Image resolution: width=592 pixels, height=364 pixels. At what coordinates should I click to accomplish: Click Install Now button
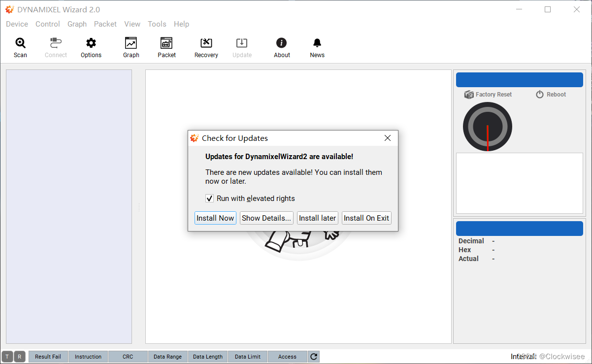coord(215,218)
